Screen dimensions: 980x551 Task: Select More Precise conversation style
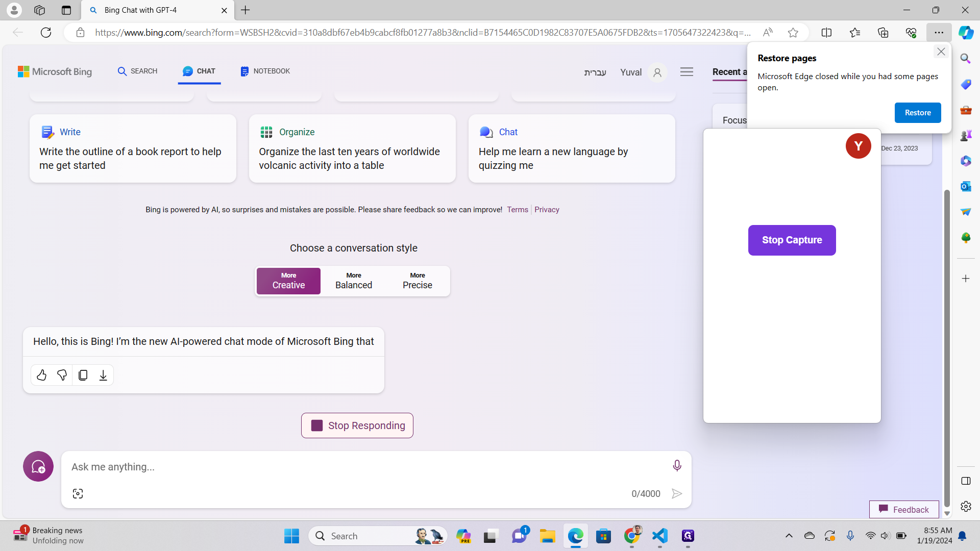(x=418, y=281)
